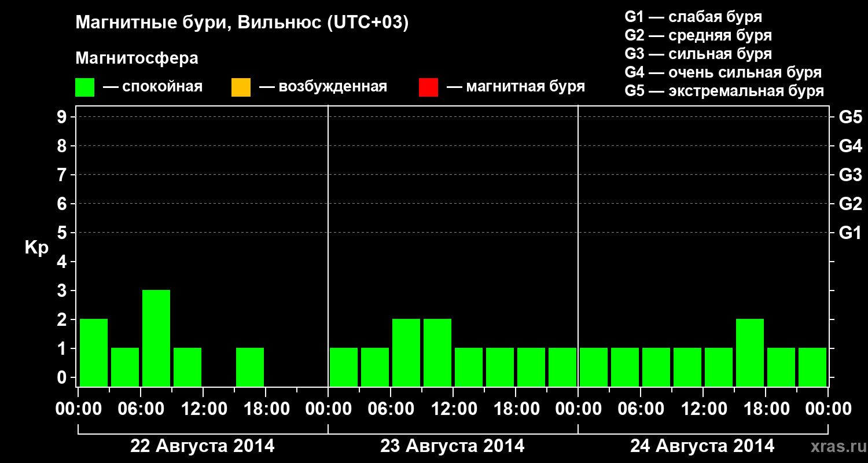Click the '18:00' time label above 23 Августа
Screen dimensions: 868x463
[x=516, y=409]
